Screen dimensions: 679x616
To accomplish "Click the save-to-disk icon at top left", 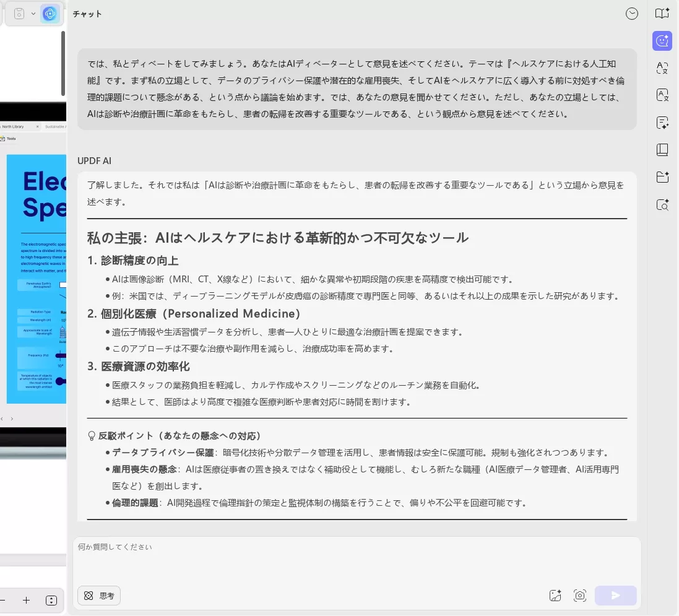I will tap(19, 14).
